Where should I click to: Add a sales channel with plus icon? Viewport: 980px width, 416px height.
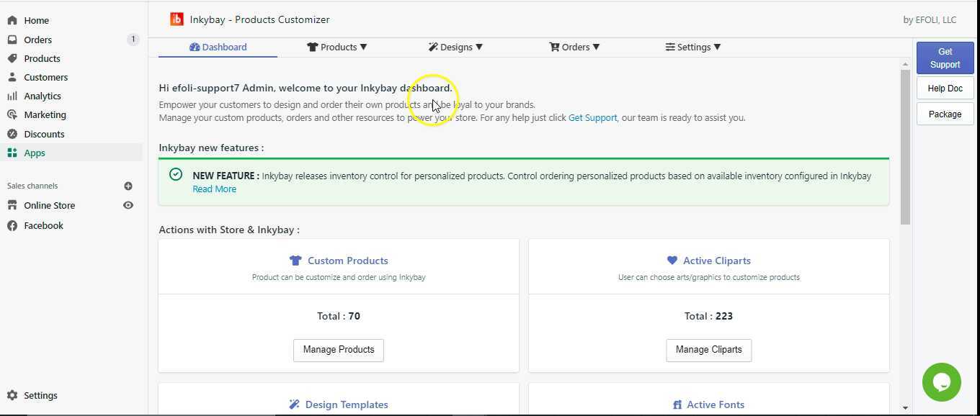128,186
